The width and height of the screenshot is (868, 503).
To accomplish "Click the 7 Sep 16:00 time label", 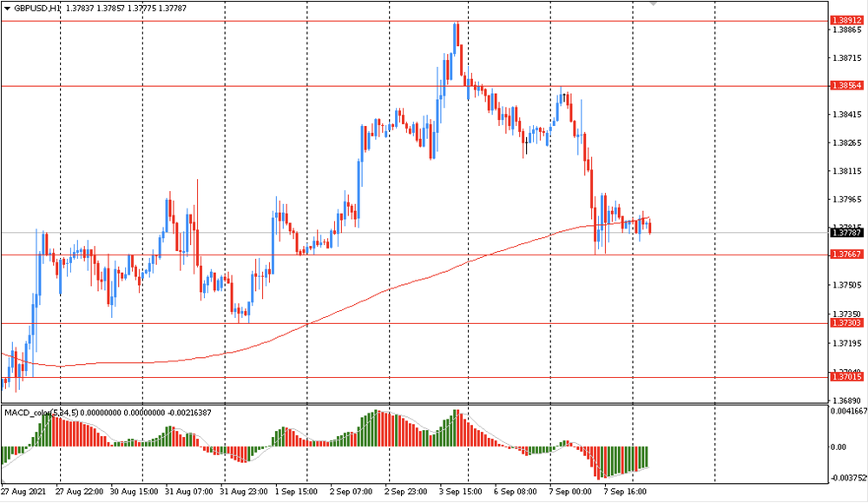I will click(x=625, y=492).
